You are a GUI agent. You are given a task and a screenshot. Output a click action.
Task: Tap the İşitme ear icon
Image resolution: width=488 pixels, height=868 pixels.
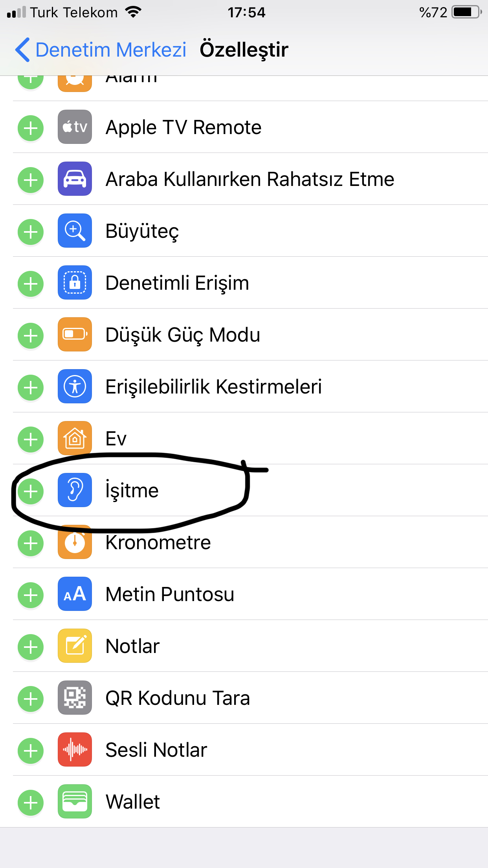point(75,490)
